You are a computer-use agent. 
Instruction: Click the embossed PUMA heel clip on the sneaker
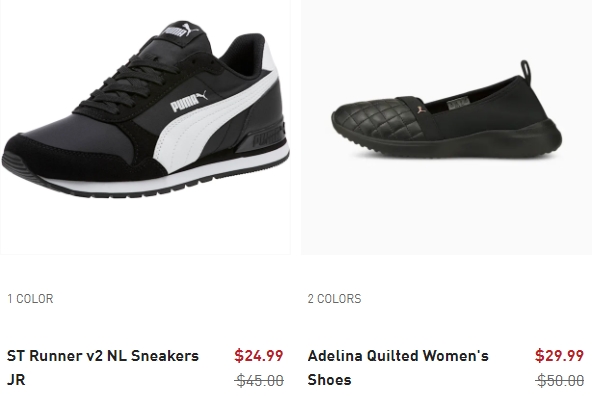click(268, 137)
